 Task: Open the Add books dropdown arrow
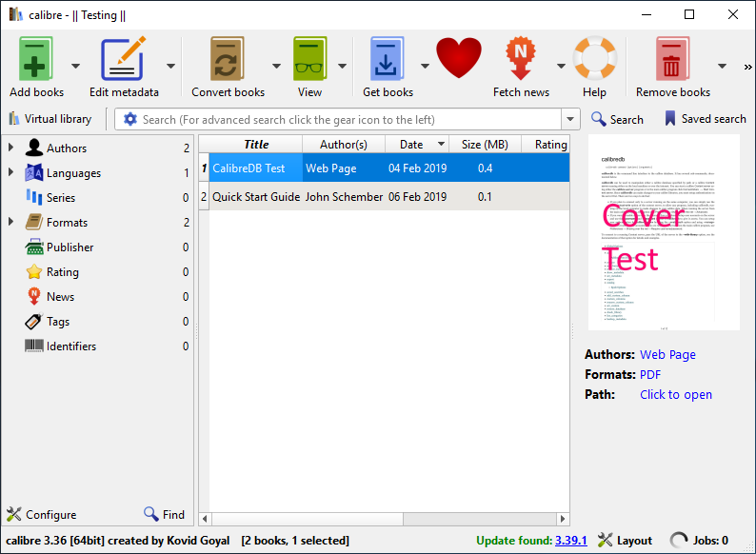pos(75,66)
